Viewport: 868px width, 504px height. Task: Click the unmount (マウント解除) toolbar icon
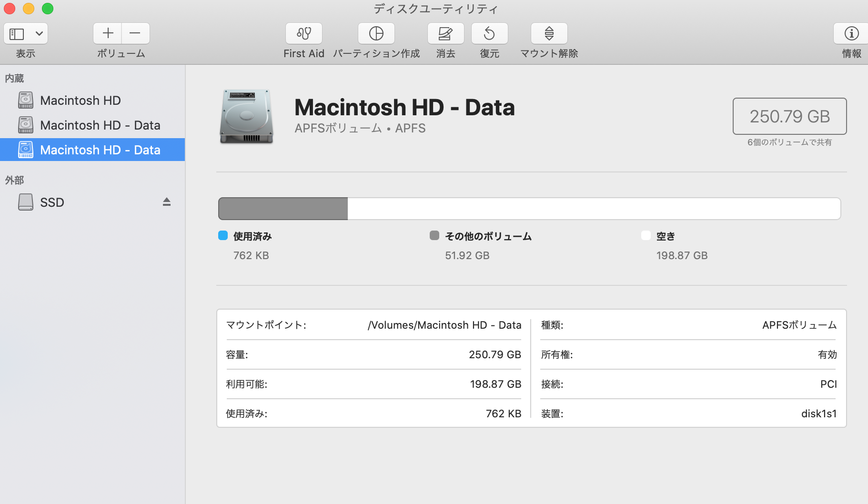549,33
